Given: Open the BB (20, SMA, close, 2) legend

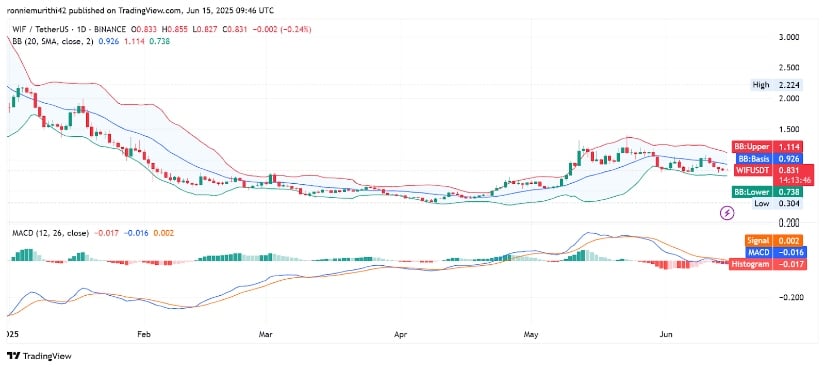Looking at the screenshot, I should click(52, 41).
